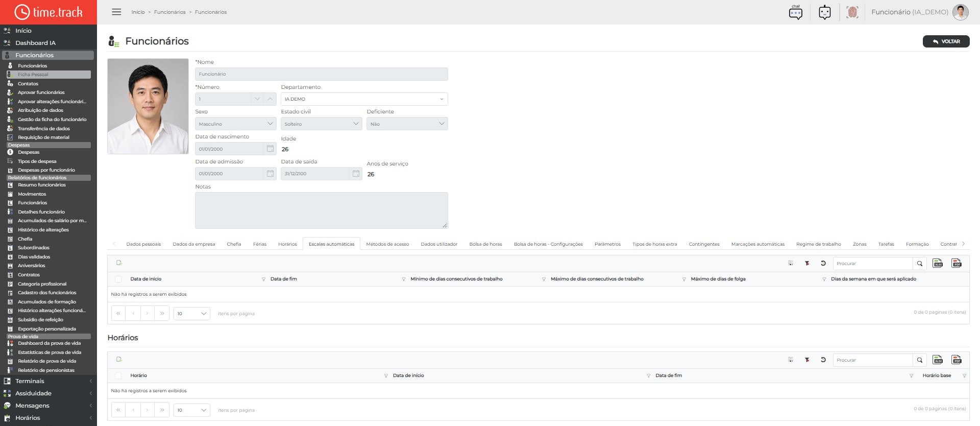Open calendar for Data de saída

coord(356,174)
